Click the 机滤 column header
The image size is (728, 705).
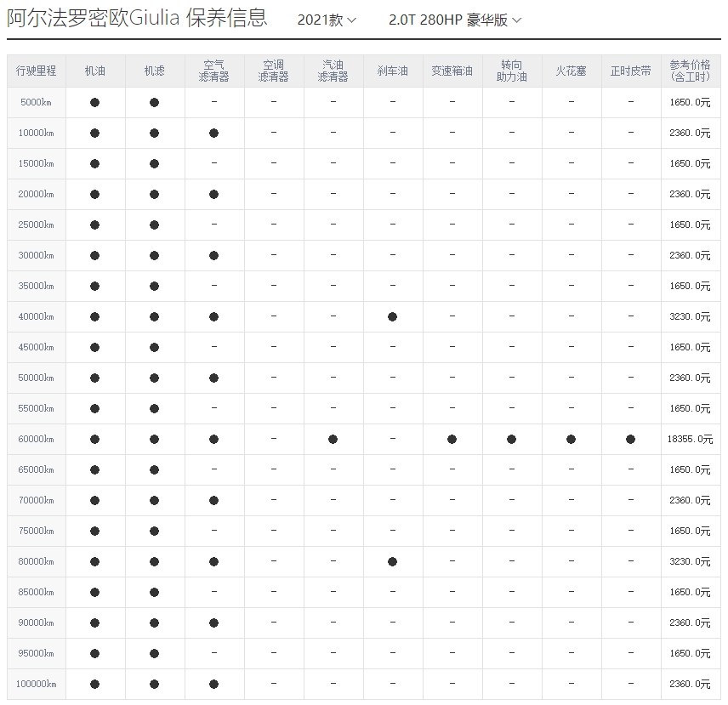coord(155,71)
